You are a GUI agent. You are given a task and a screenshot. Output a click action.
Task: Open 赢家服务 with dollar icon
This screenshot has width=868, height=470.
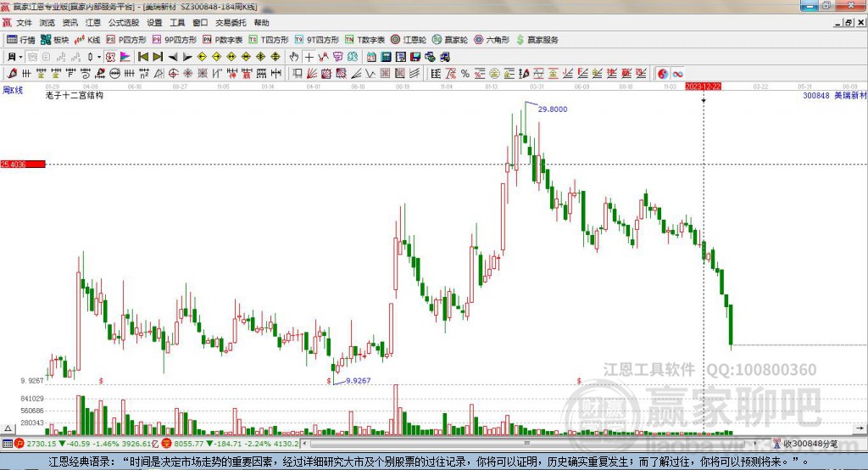(x=537, y=39)
